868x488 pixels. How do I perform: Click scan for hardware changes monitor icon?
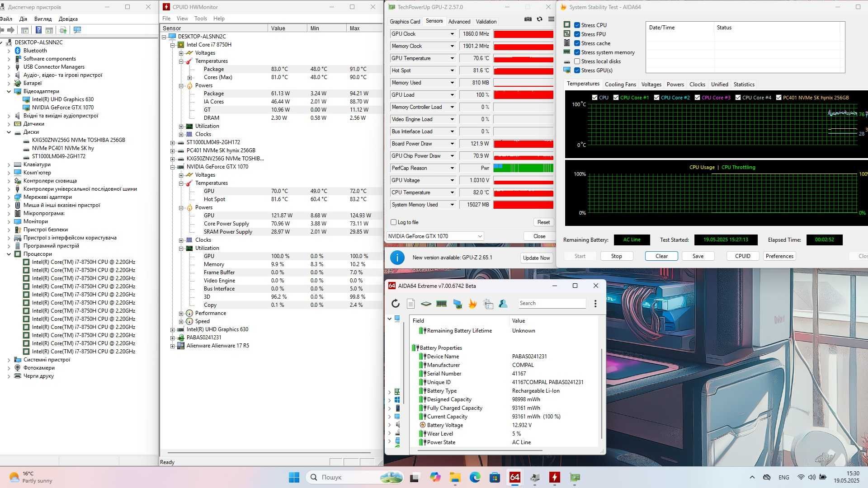tap(77, 30)
